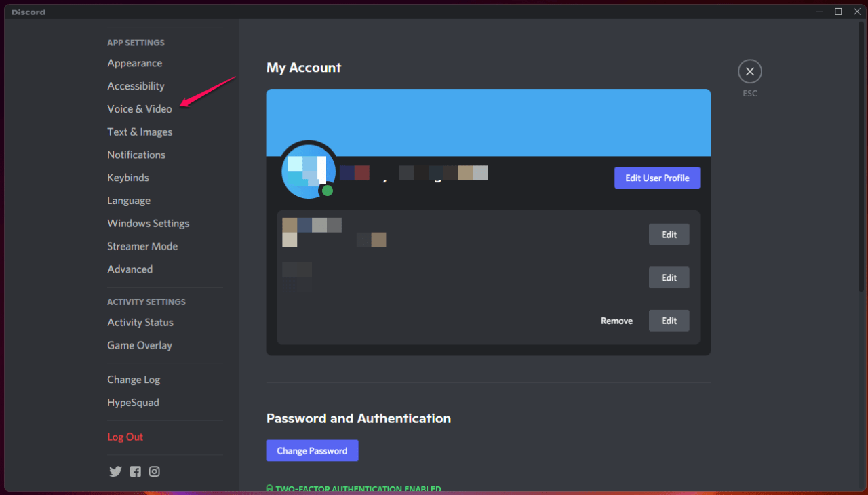Click the red Log Out option
This screenshot has height=495, width=868.
125,437
